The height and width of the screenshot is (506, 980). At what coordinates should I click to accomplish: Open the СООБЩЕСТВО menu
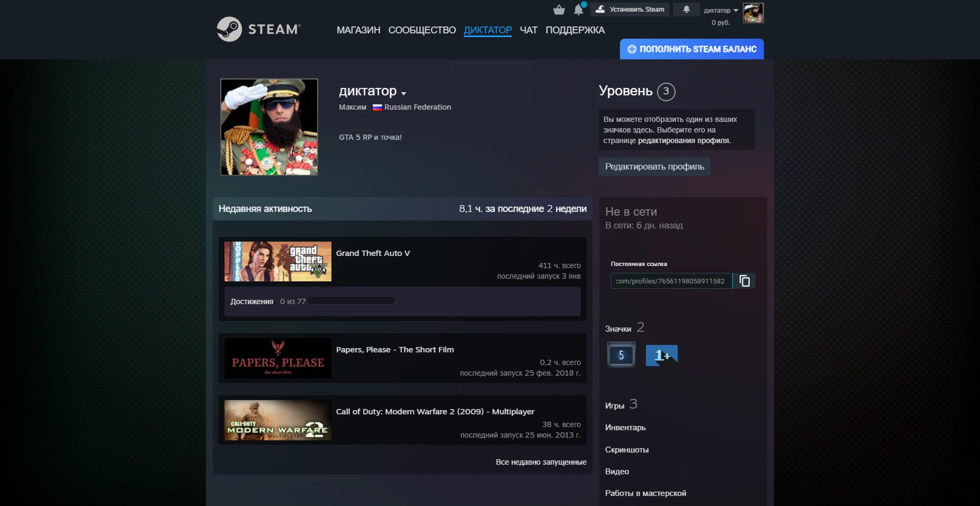tap(422, 30)
